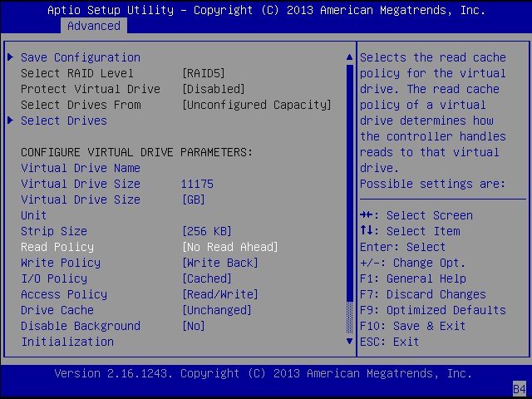Select the Write Policy label
Image resolution: width=532 pixels, height=399 pixels.
click(61, 263)
